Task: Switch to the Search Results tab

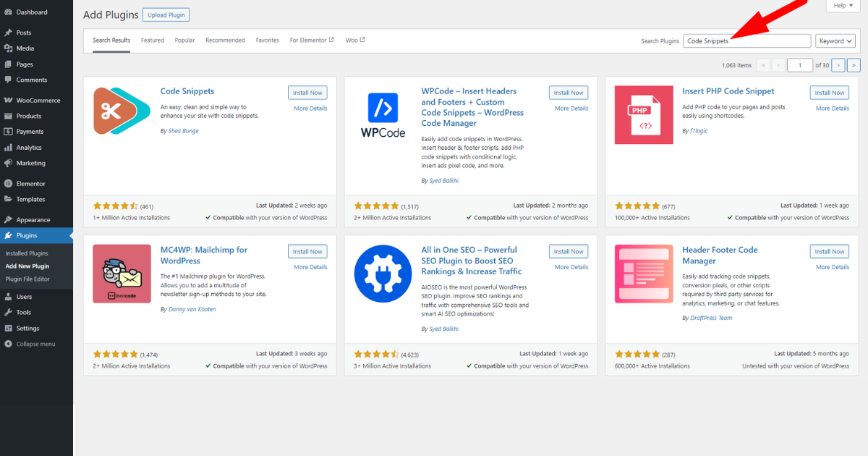Action: click(111, 41)
